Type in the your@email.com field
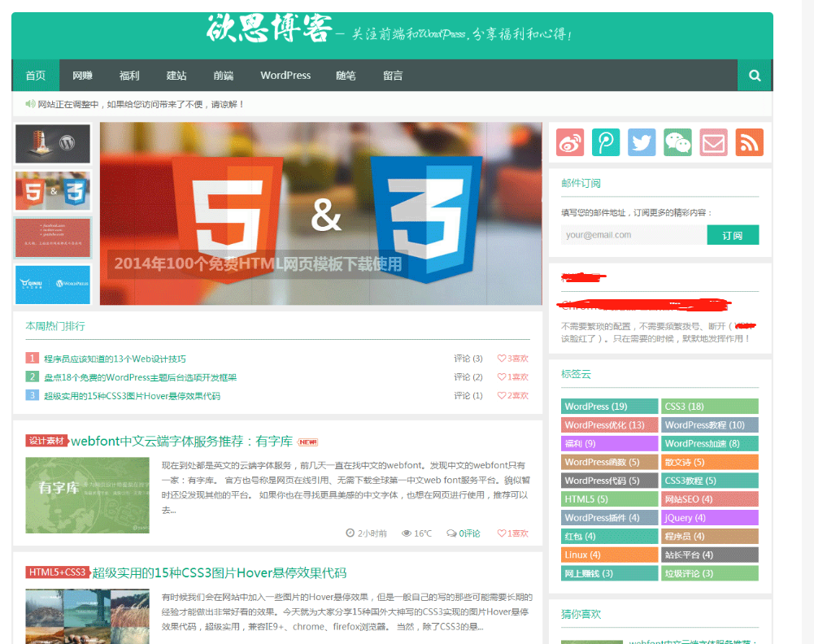 click(x=633, y=235)
